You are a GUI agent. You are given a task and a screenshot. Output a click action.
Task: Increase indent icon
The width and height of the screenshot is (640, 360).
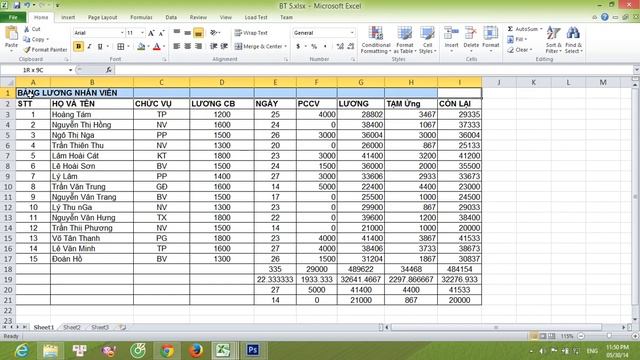tap(224, 47)
